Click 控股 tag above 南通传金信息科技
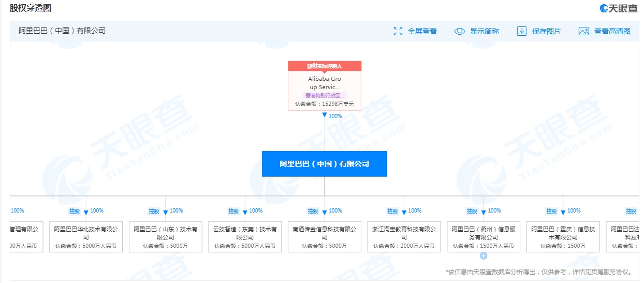644x283 pixels. 313,211
